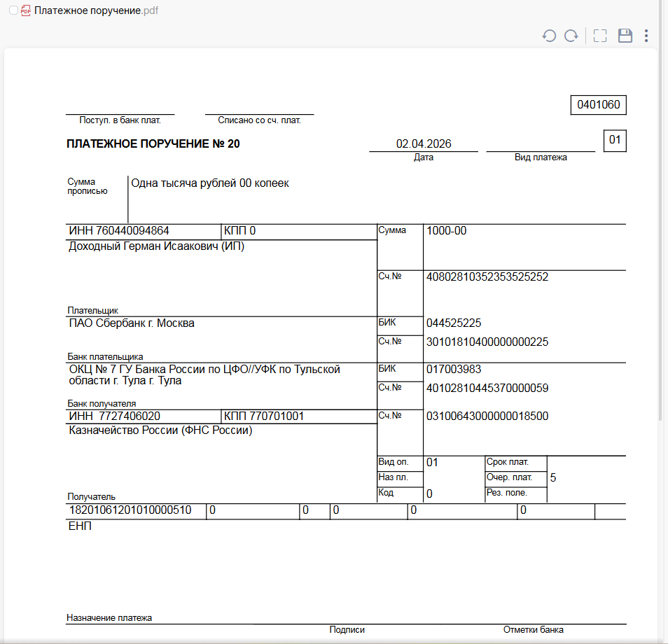Click the amount in words Одна тысяча рублей
This screenshot has height=644, width=668.
210,183
